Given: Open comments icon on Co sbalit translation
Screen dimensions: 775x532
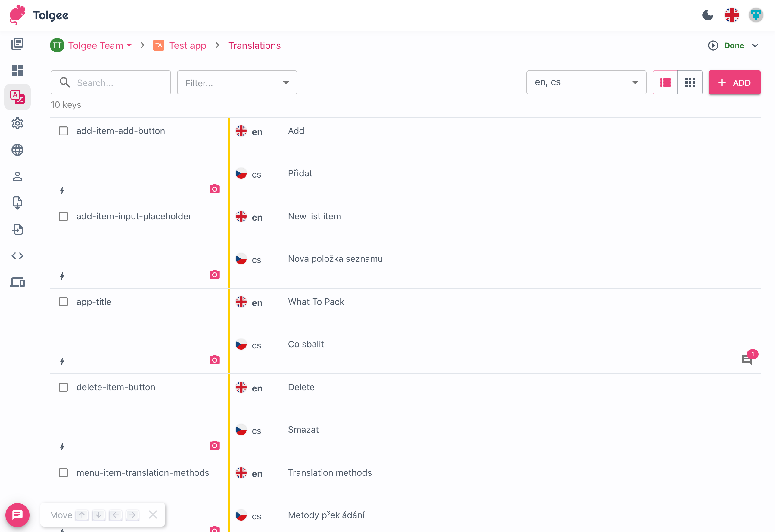Looking at the screenshot, I should tap(746, 360).
